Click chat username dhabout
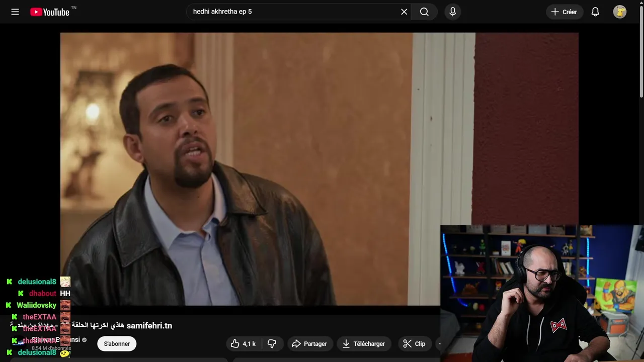Image resolution: width=644 pixels, height=362 pixels. click(42, 294)
